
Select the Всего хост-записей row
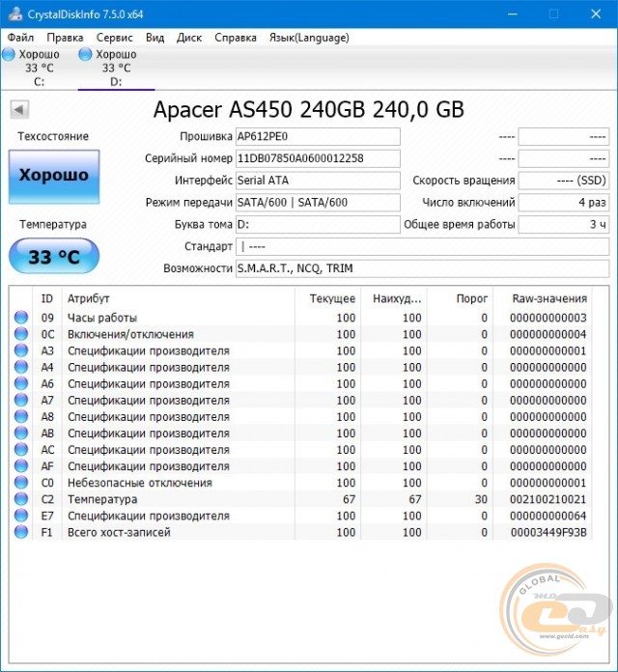pyautogui.click(x=301, y=532)
